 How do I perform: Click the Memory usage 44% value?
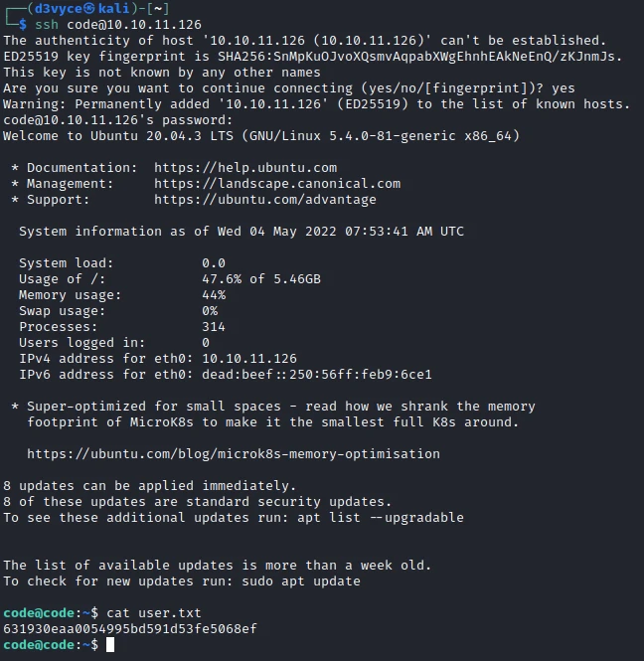pos(214,295)
